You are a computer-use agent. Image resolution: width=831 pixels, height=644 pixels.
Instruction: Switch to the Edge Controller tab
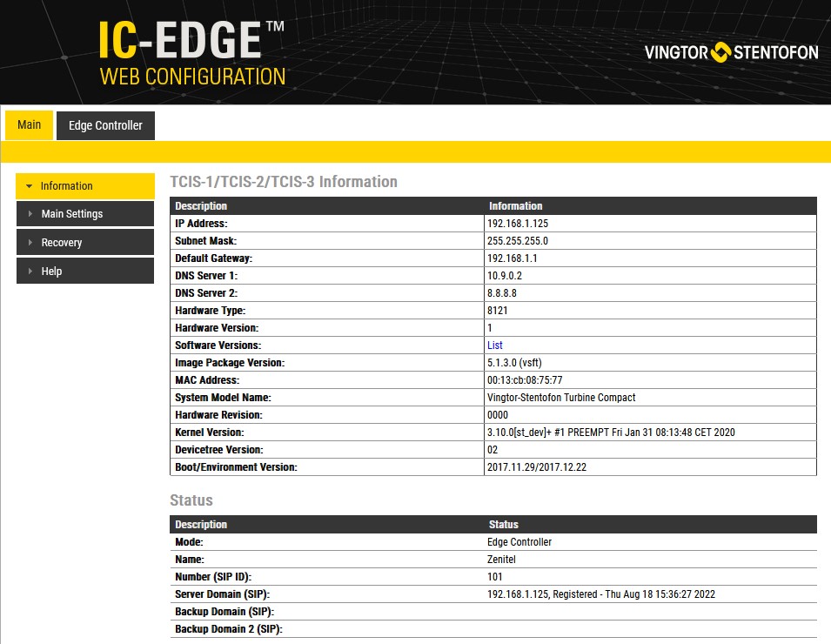105,125
